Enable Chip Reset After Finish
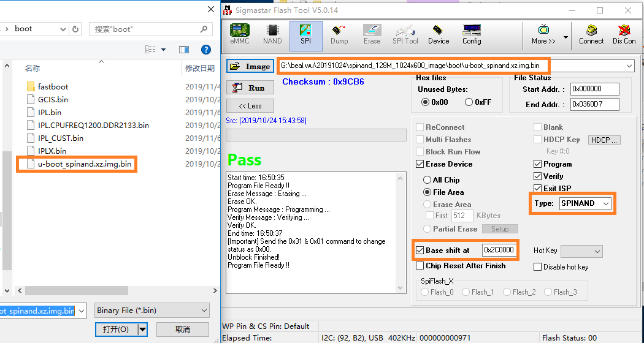The image size is (644, 343). 420,266
